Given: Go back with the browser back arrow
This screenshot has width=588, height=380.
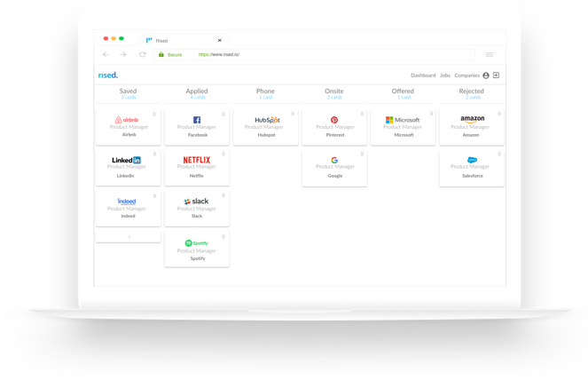Looking at the screenshot, I should point(106,54).
